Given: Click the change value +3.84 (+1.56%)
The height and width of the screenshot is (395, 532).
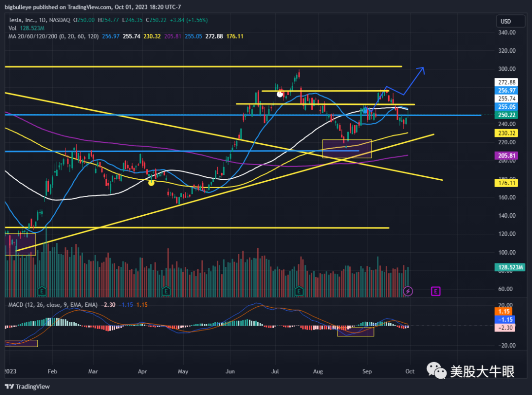Looking at the screenshot, I should point(189,20).
